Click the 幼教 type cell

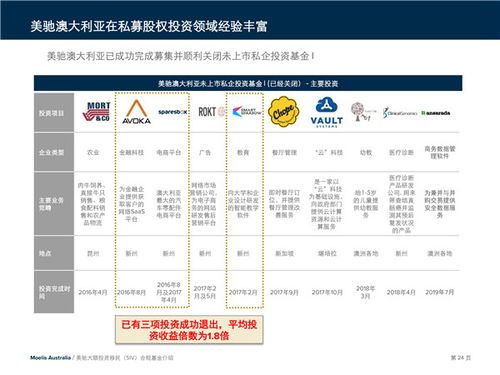366,152
